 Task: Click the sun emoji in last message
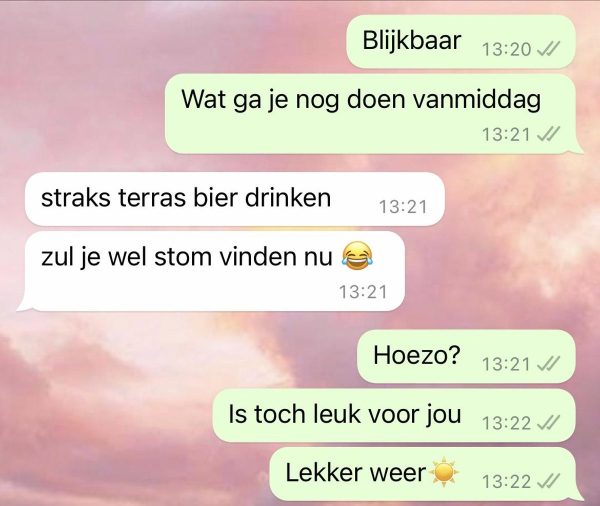click(x=444, y=472)
